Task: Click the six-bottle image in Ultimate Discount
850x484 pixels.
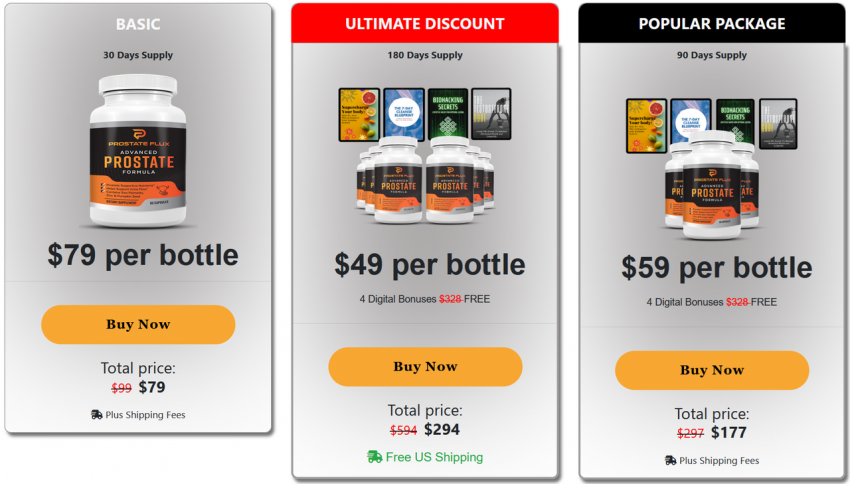Action: 425,180
